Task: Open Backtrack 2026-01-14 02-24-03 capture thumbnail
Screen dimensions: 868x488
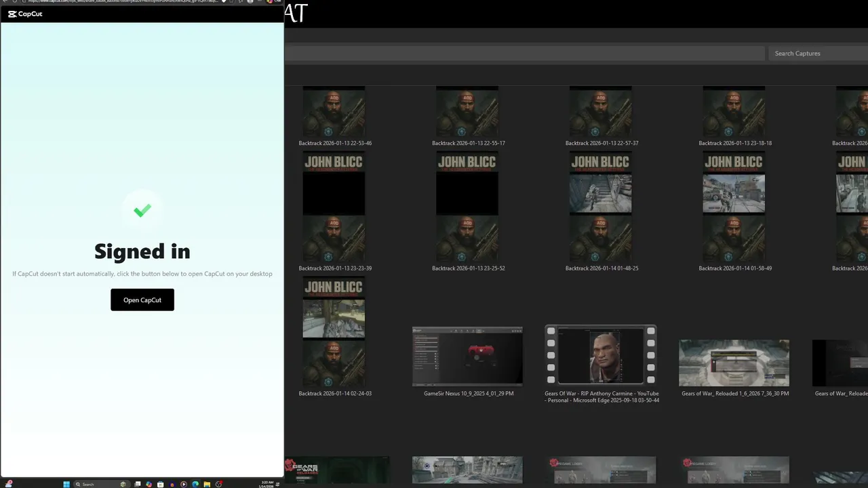Action: click(334, 332)
